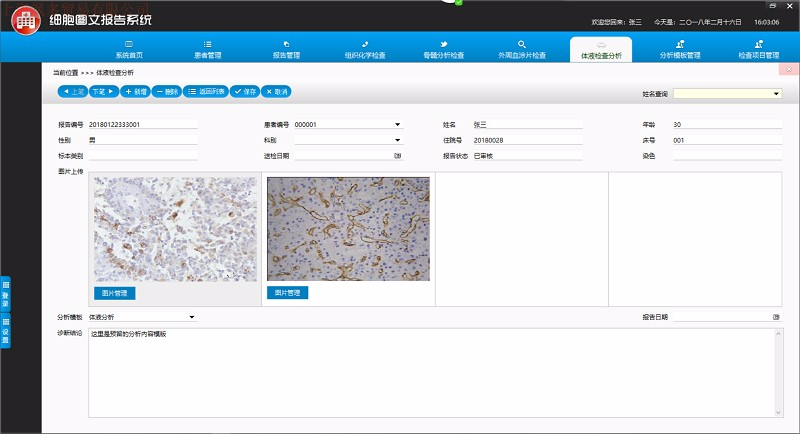Open the 送检日期 calendar picker icon
Viewport: 800px width, 434px height.
click(x=397, y=156)
